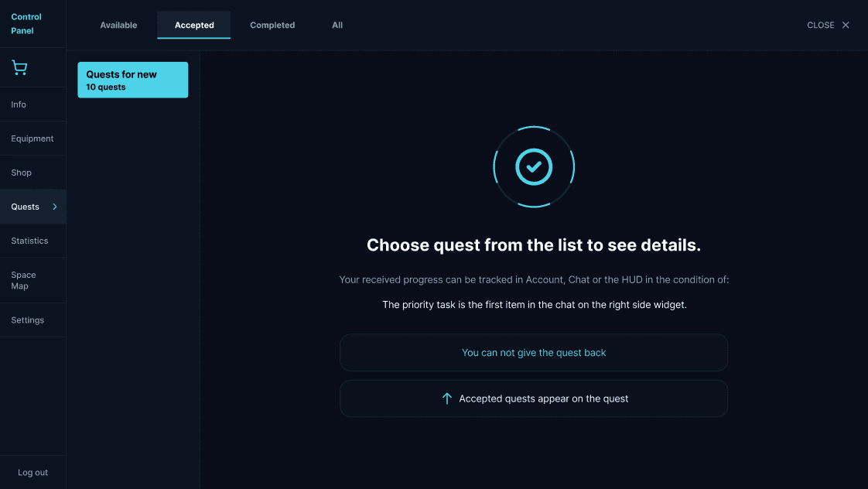Go to Settings in the sidebar
This screenshot has height=489, width=868.
tap(32, 320)
